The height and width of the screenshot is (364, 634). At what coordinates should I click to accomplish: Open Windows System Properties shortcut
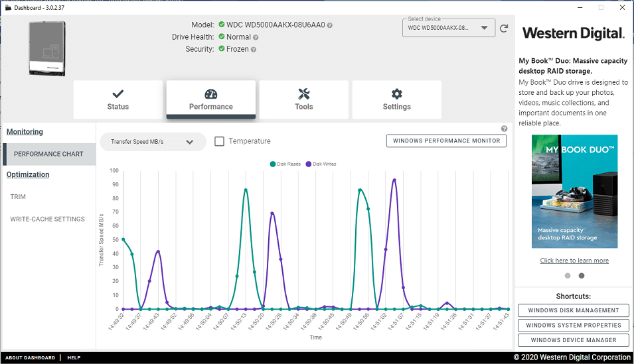click(574, 326)
